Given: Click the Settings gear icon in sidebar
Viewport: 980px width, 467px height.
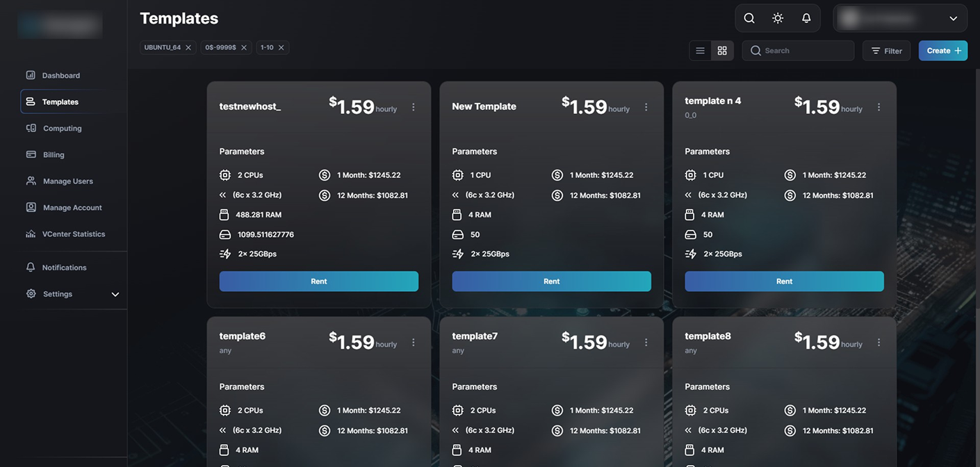Looking at the screenshot, I should pos(31,293).
